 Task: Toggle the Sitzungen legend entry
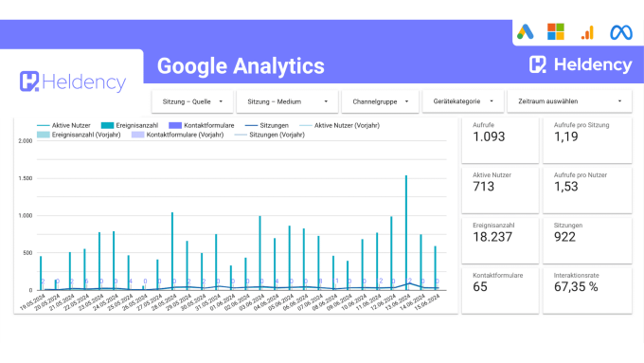pyautogui.click(x=266, y=125)
